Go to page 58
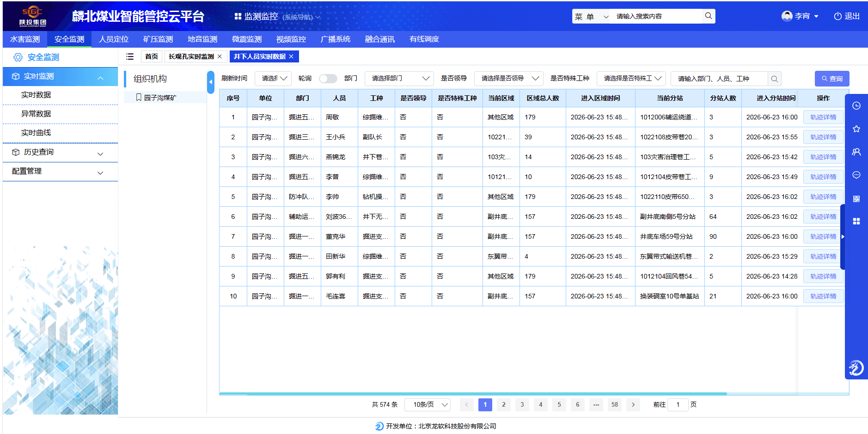The image size is (868, 434). pos(615,404)
